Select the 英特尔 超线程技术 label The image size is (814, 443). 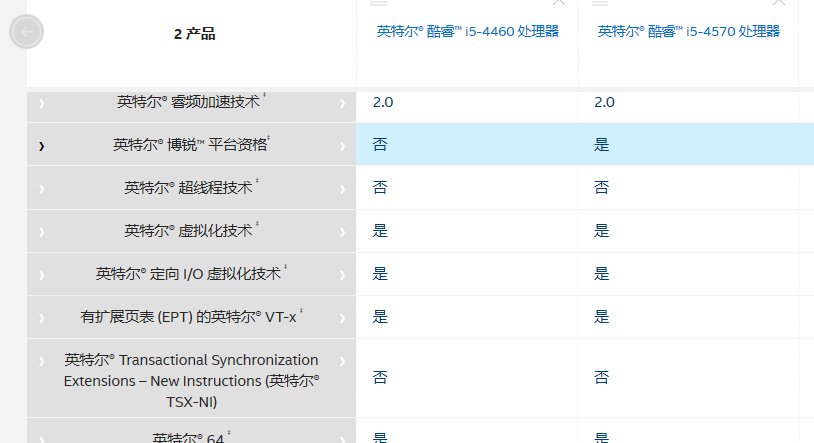[191, 187]
